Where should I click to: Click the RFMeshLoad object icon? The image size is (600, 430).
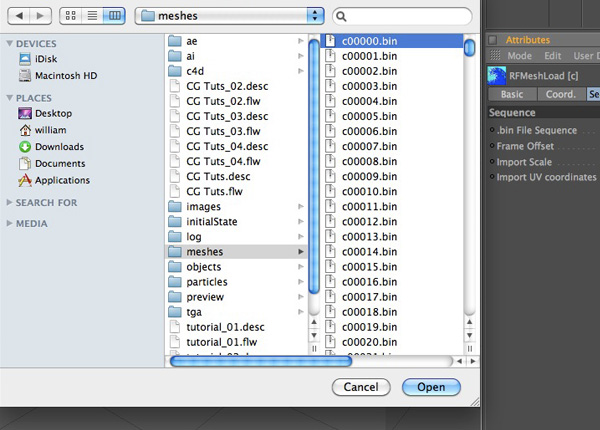pyautogui.click(x=497, y=76)
